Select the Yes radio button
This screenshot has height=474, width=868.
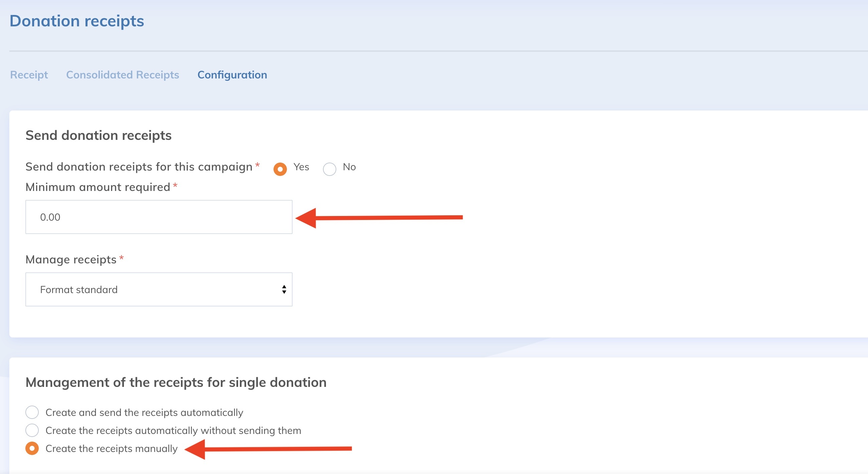[280, 169]
